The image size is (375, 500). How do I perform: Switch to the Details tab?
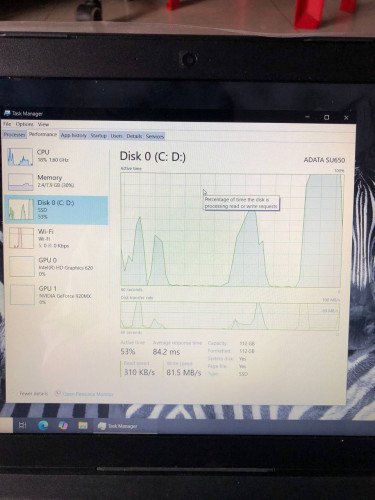[134, 136]
